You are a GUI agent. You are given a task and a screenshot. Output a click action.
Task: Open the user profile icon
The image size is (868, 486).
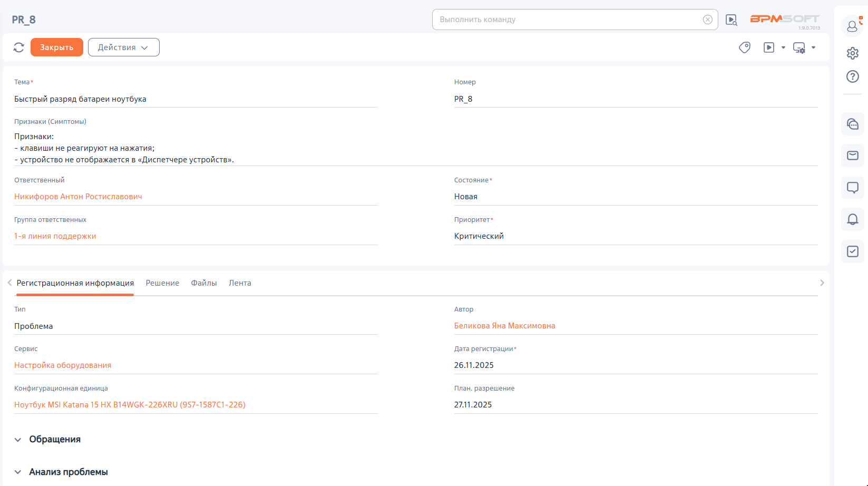852,26
